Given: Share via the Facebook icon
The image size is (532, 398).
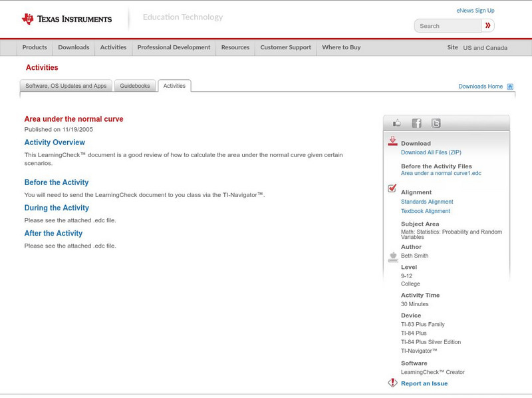Looking at the screenshot, I should (x=416, y=123).
